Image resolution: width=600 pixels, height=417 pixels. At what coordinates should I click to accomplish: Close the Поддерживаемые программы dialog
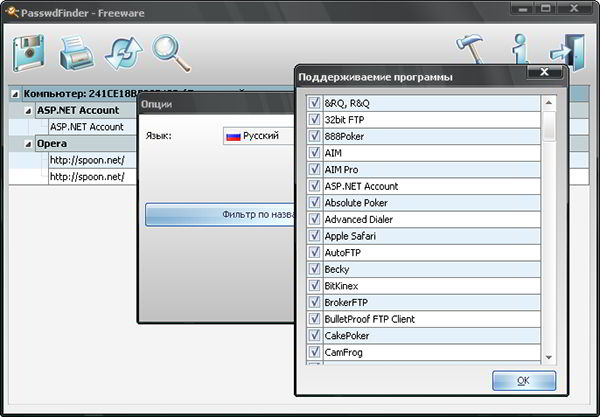pos(545,72)
